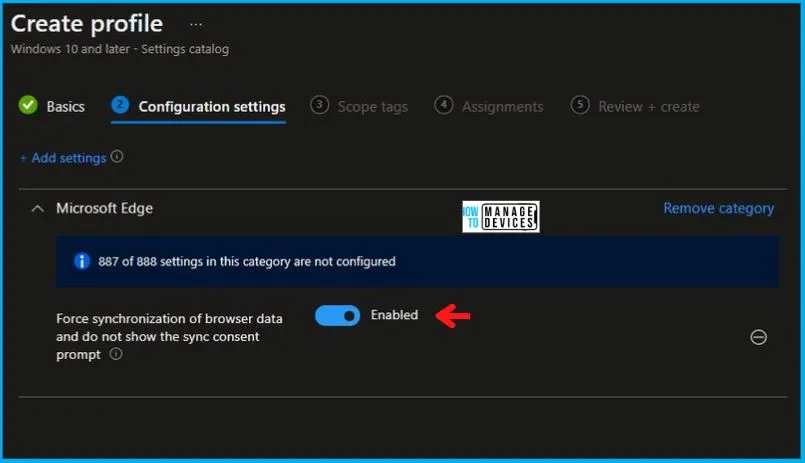Select the Configuration settings tab
The height and width of the screenshot is (463, 805).
tap(212, 107)
